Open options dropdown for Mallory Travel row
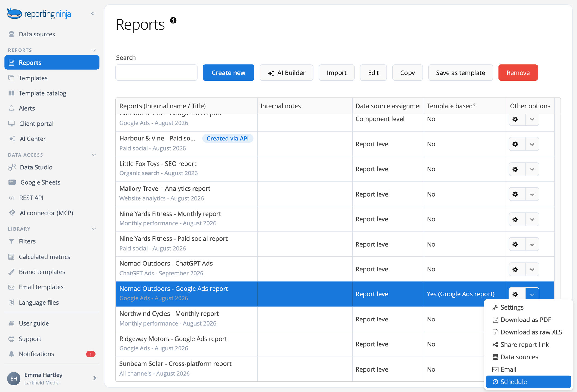Screen dimensions: 577x392 point(532,194)
